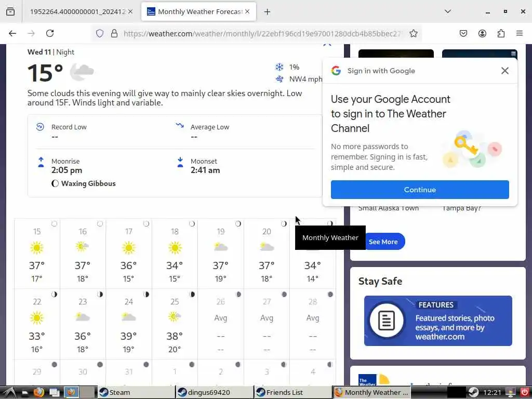The image size is (532, 399).
Task: Click the 12:21 taskbar clock
Action: click(x=491, y=393)
